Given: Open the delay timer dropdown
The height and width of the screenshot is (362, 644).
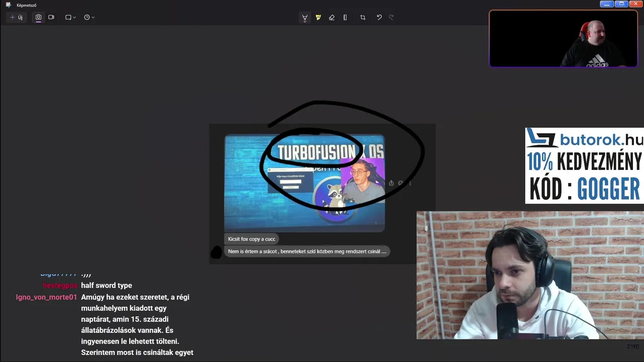Looking at the screenshot, I should 89,17.
